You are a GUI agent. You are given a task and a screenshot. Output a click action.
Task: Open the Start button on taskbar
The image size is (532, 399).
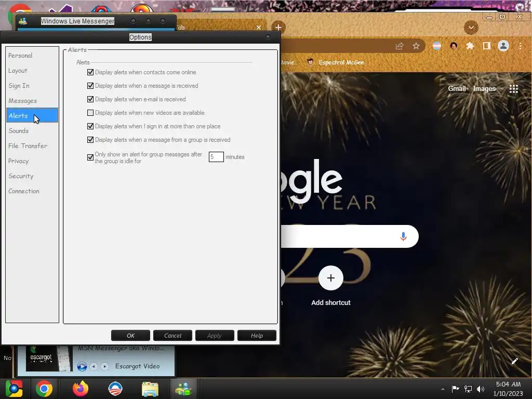pyautogui.click(x=14, y=389)
